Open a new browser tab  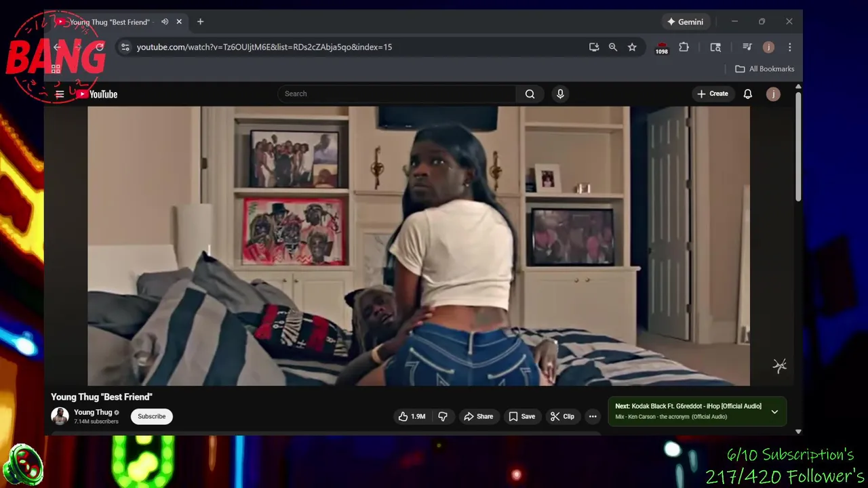200,22
